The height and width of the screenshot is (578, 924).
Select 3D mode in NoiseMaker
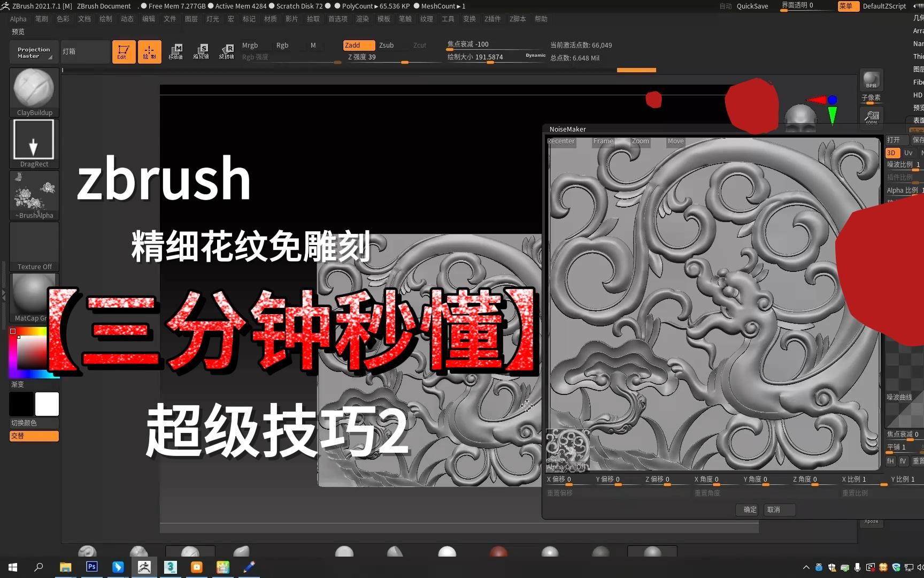click(x=891, y=153)
